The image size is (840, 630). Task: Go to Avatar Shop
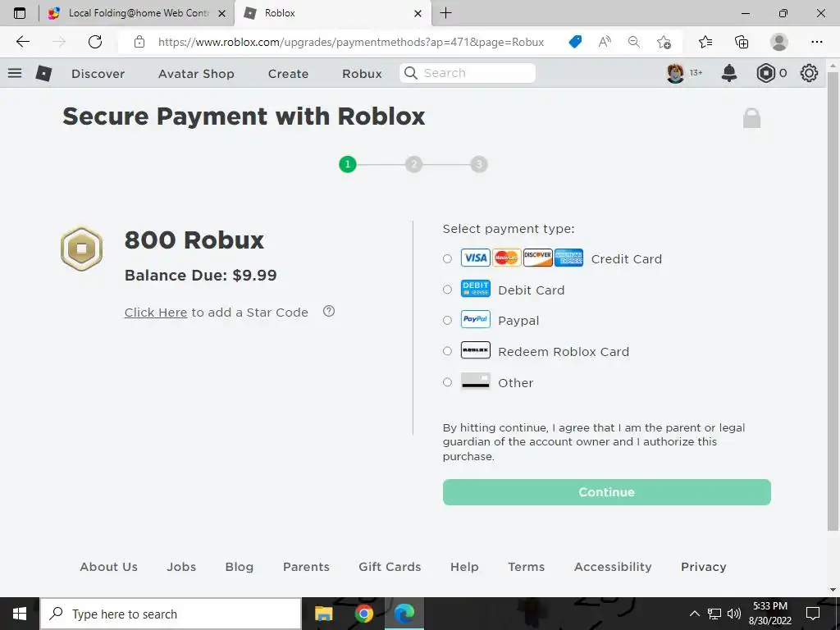[x=196, y=73]
